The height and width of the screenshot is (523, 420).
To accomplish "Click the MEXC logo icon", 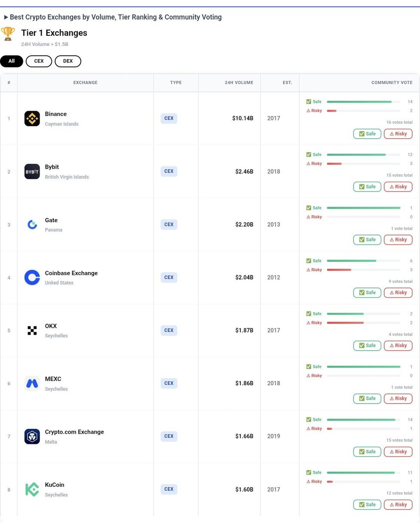I will pyautogui.click(x=32, y=383).
